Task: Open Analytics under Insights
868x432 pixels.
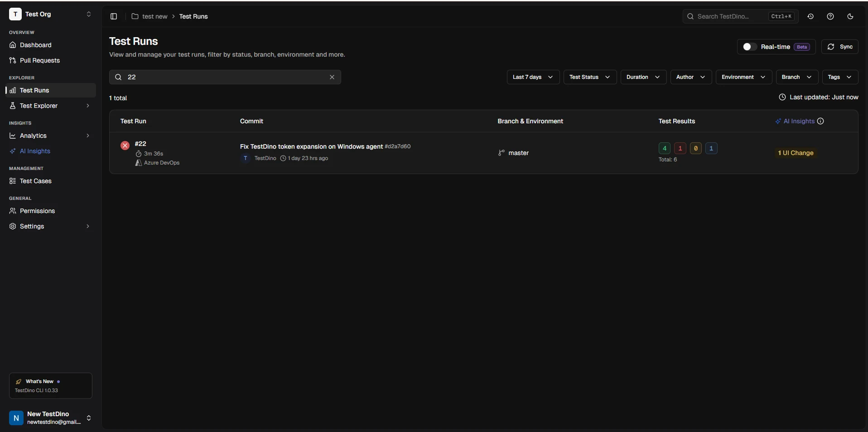Action: [x=33, y=135]
